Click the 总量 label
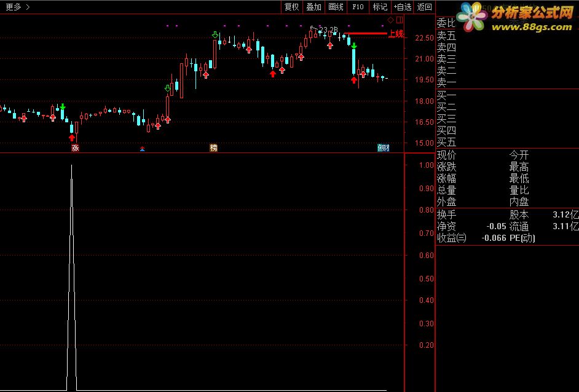This screenshot has height=392, width=579. (446, 190)
